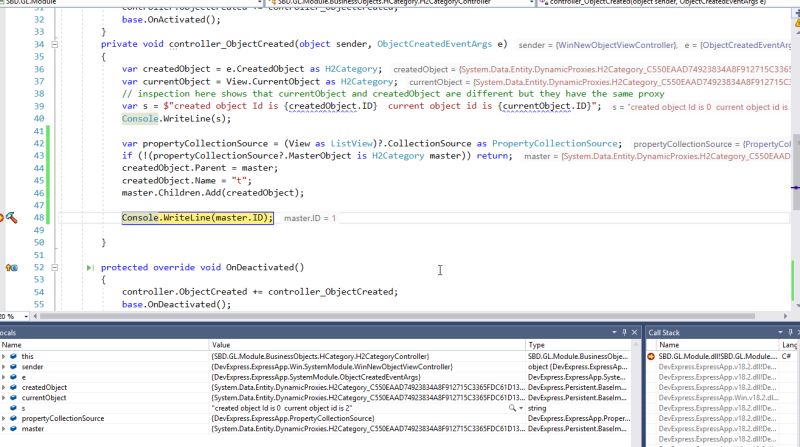The width and height of the screenshot is (800, 447).
Task: Close the Locals window
Action: (635, 332)
